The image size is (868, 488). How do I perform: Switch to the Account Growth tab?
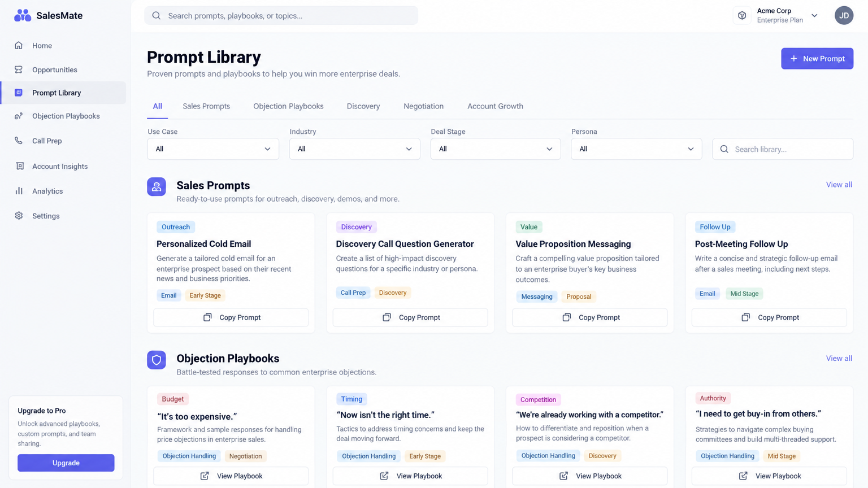pyautogui.click(x=495, y=106)
